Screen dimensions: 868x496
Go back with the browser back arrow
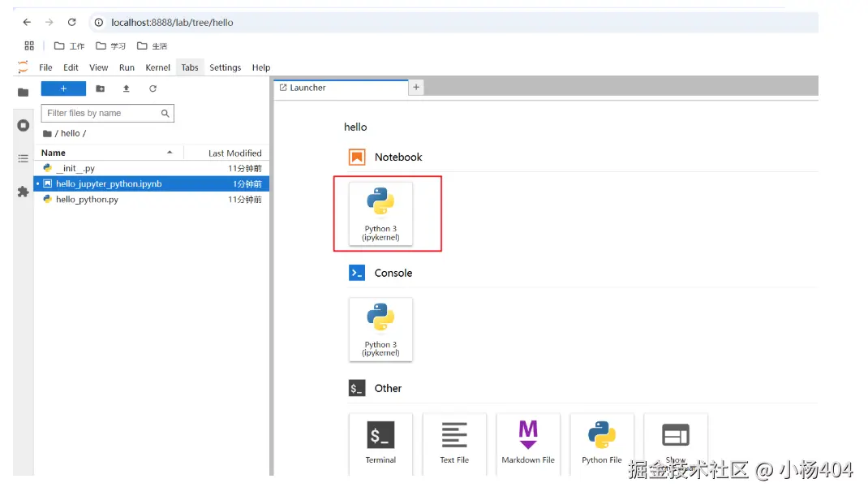(x=27, y=22)
